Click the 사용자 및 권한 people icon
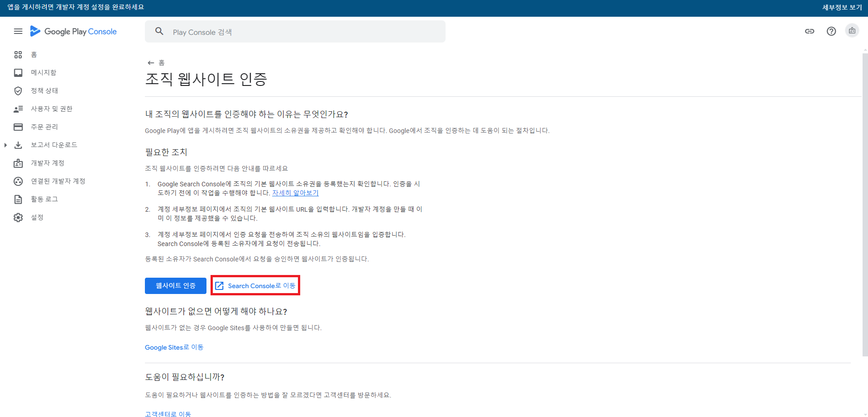The image size is (868, 417). point(18,109)
